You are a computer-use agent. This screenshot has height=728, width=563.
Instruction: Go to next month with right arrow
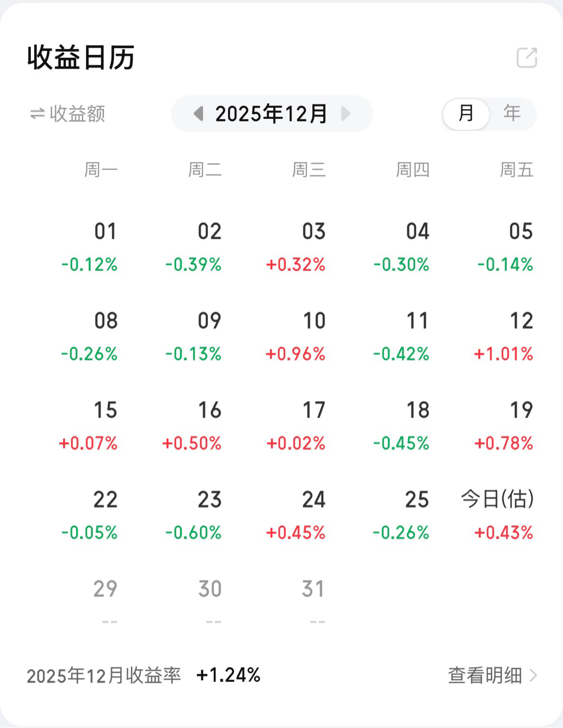(346, 114)
